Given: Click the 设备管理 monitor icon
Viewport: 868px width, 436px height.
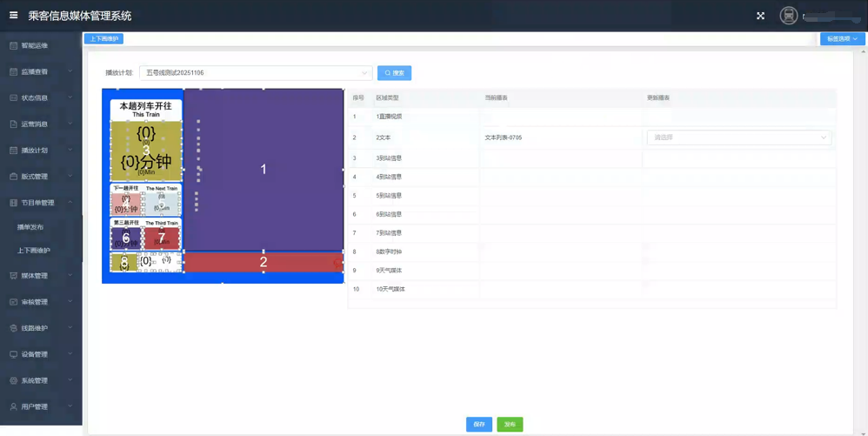Looking at the screenshot, I should [13, 354].
